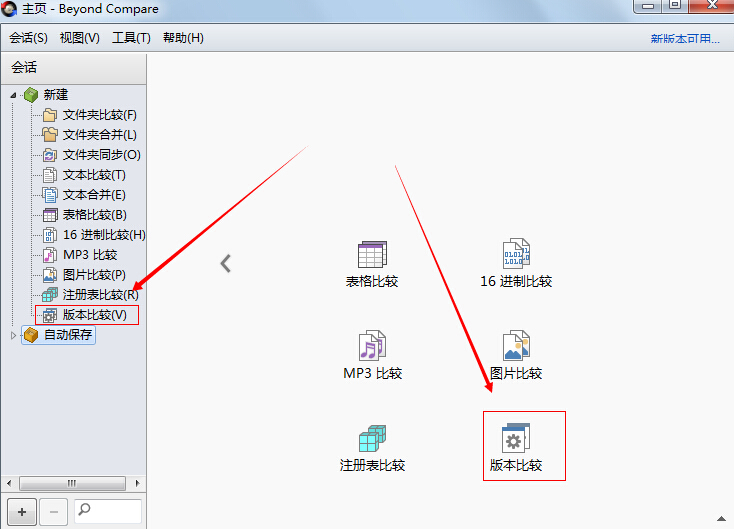Select 文件夹比较(F) tree item
Viewport: 734px width, 529px height.
(x=100, y=115)
